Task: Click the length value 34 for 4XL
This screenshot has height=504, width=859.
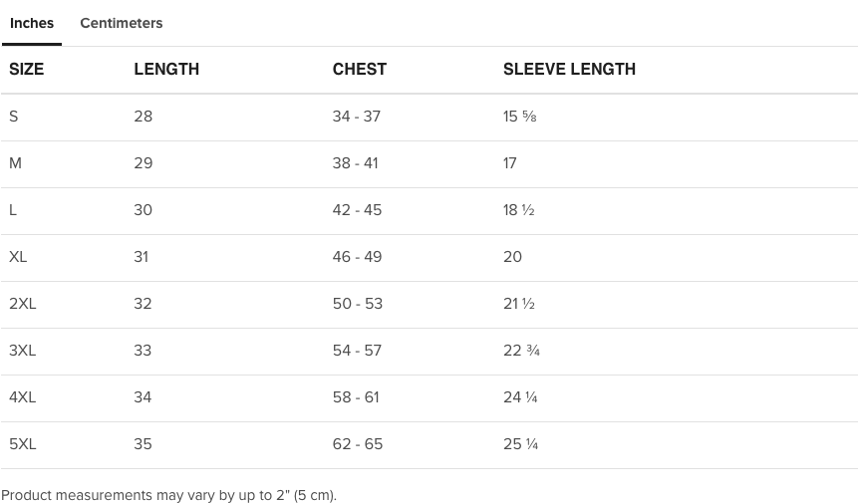Action: 143,397
